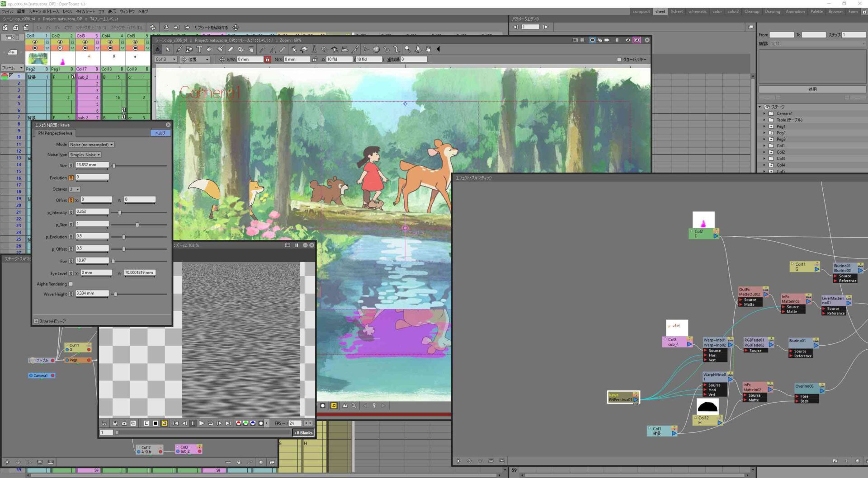Toggle the グローバルキー checkbox
This screenshot has width=868, height=478.
(619, 59)
